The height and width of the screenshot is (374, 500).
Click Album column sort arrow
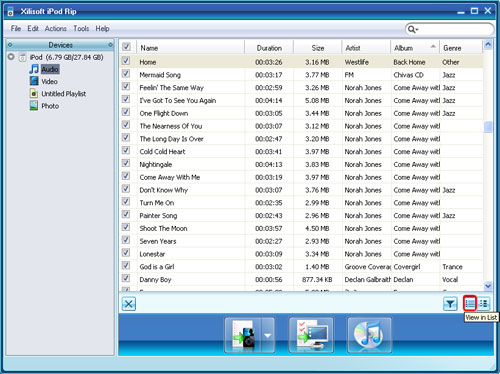pos(433,46)
